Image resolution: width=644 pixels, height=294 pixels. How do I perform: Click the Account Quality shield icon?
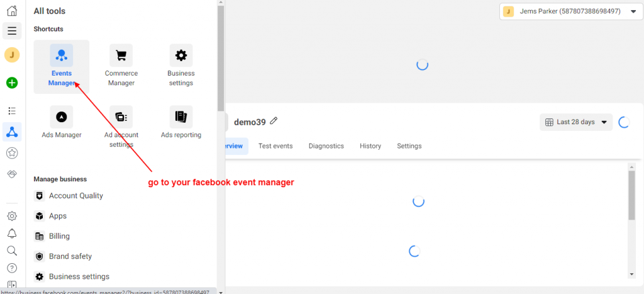point(40,196)
